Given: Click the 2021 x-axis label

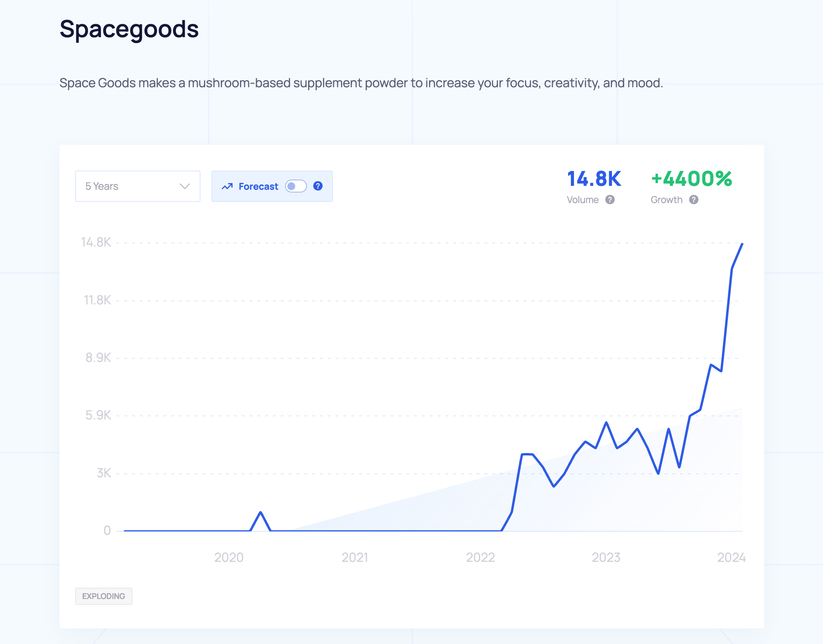Looking at the screenshot, I should (355, 557).
